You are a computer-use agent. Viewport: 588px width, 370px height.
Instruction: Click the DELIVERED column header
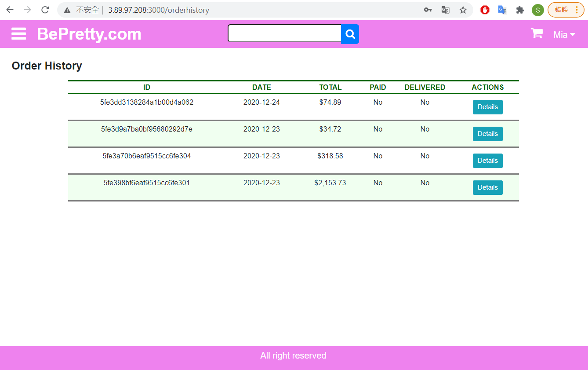[x=425, y=87]
